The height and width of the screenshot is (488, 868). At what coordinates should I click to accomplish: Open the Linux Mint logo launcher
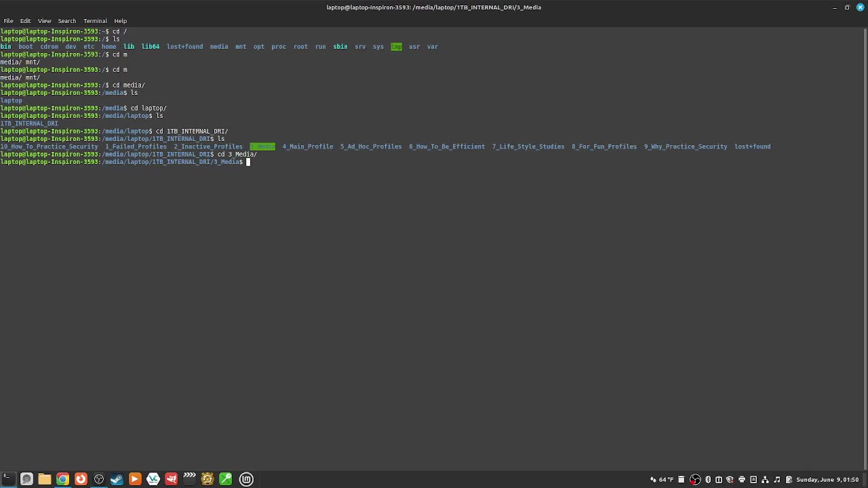[x=246, y=479]
